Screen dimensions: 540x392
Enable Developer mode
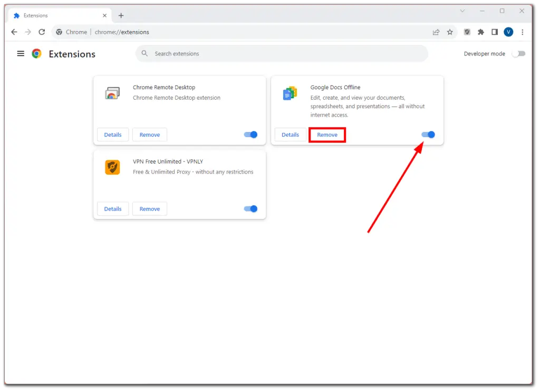coord(518,53)
